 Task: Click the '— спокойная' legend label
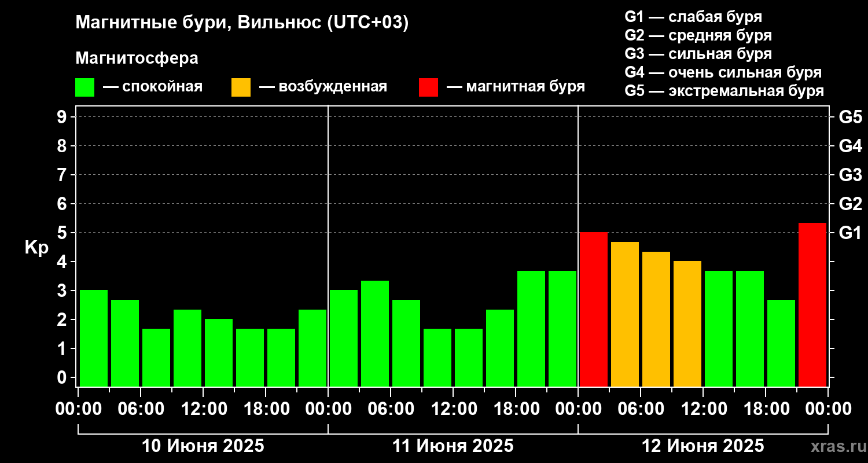click(x=153, y=87)
